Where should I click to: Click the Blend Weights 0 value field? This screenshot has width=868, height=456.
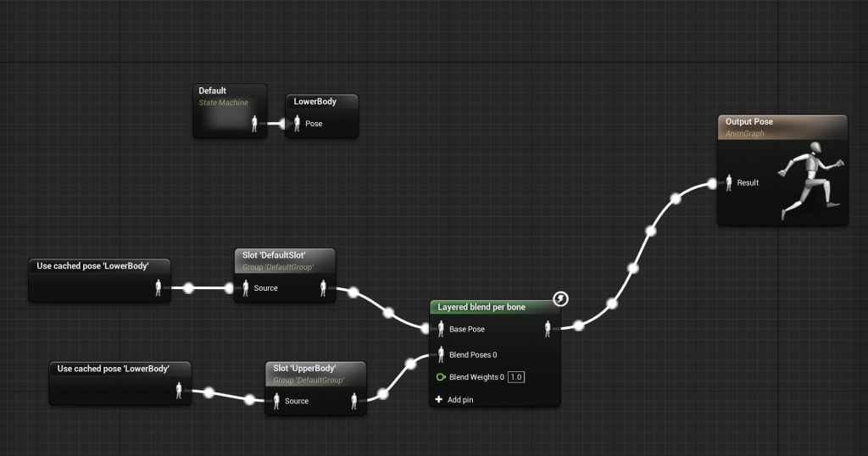516,377
